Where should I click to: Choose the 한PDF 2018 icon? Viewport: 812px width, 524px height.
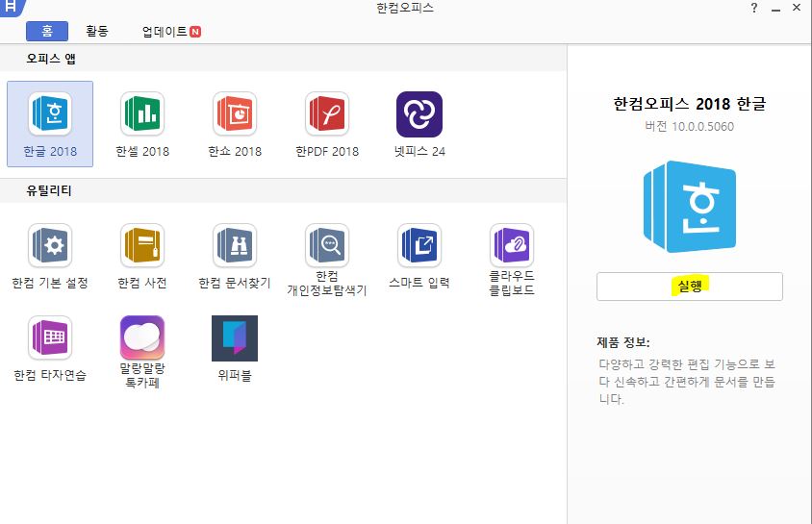(327, 113)
